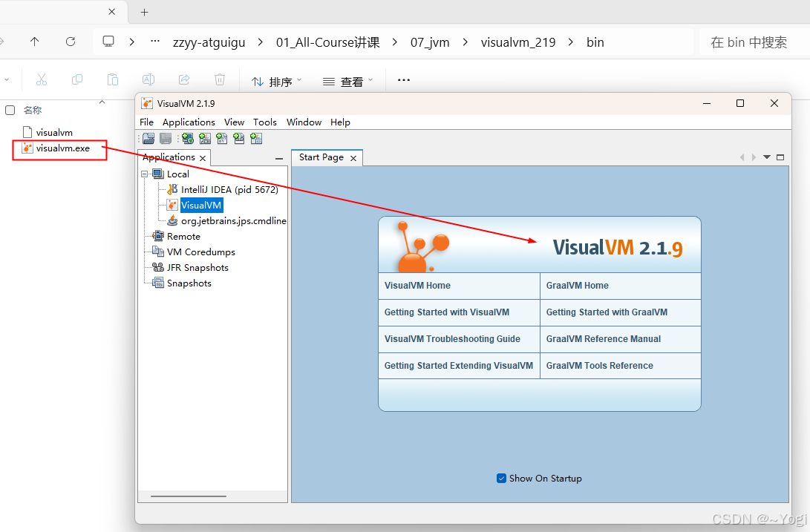Screen dimensions: 810x532
Task: Open the Window menu in VisualVM
Action: pyautogui.click(x=304, y=122)
